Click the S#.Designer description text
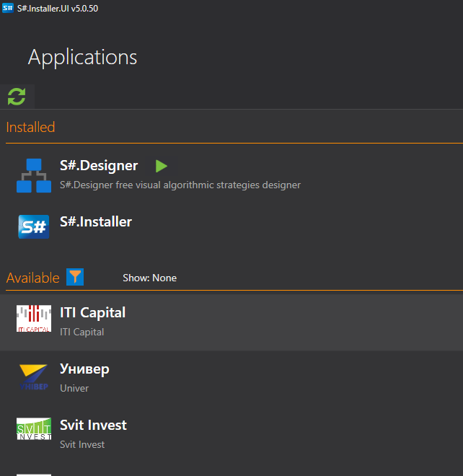This screenshot has height=476, width=463. [x=180, y=185]
